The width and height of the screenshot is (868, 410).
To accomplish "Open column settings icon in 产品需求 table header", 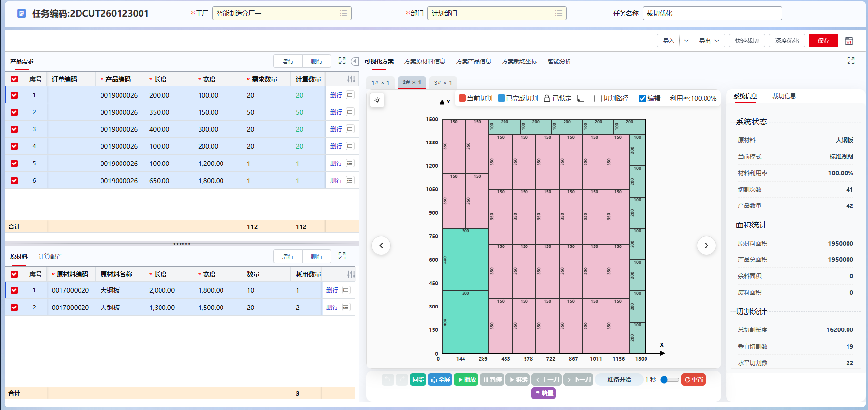I will 351,79.
